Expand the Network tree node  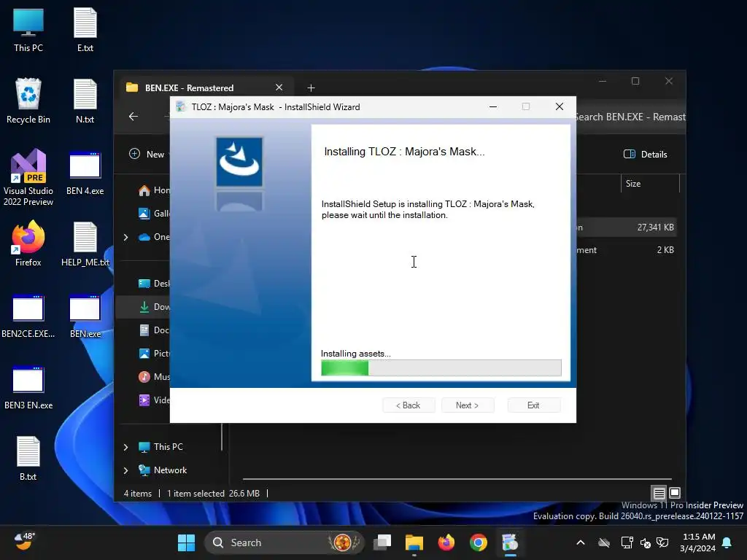click(x=125, y=470)
